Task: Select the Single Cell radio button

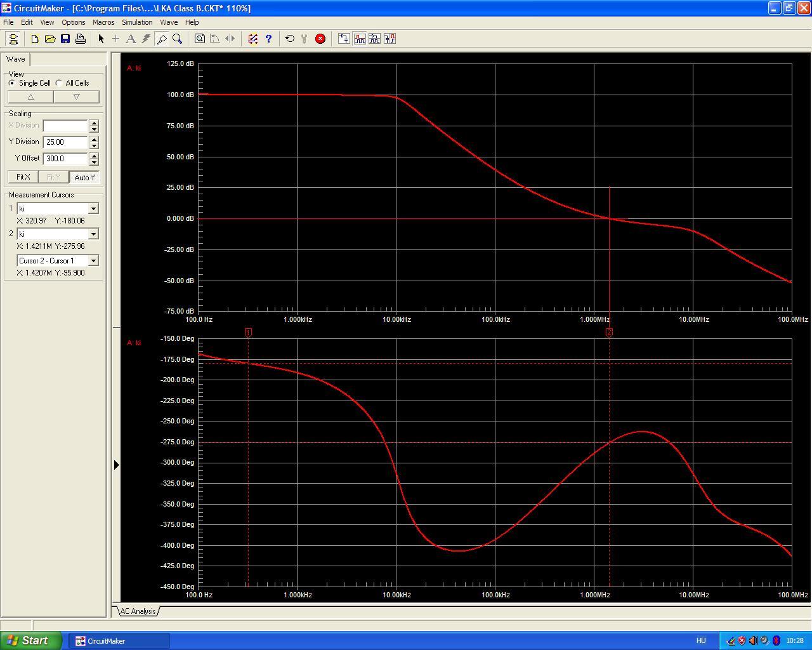Action: tap(12, 83)
